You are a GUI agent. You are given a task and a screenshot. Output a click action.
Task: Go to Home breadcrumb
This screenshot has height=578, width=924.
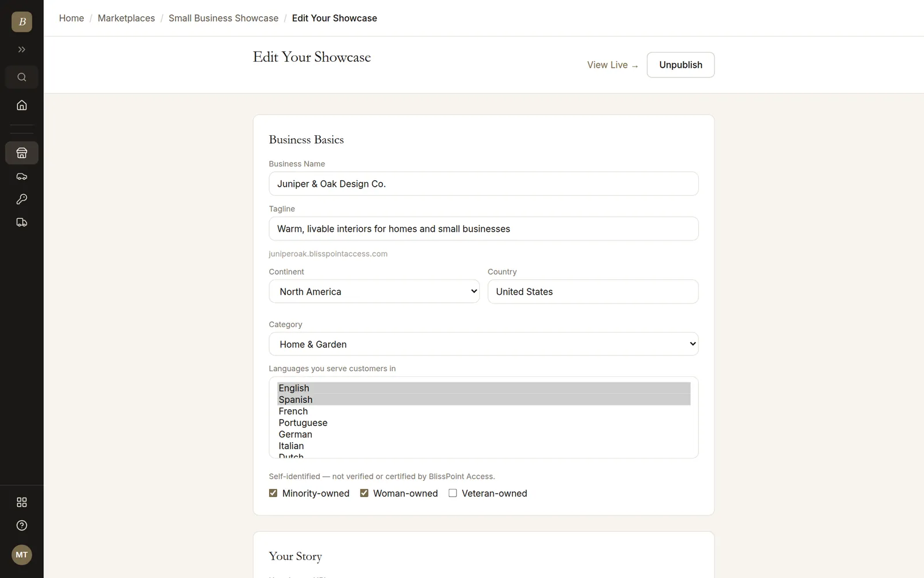(72, 18)
